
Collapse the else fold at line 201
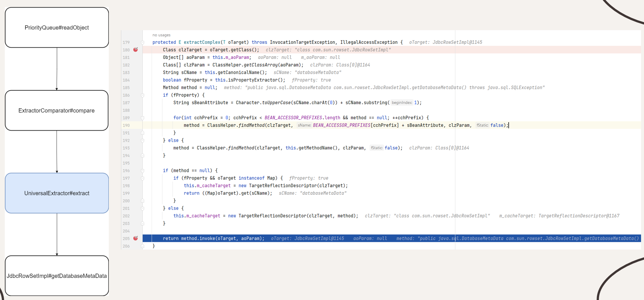click(x=143, y=208)
